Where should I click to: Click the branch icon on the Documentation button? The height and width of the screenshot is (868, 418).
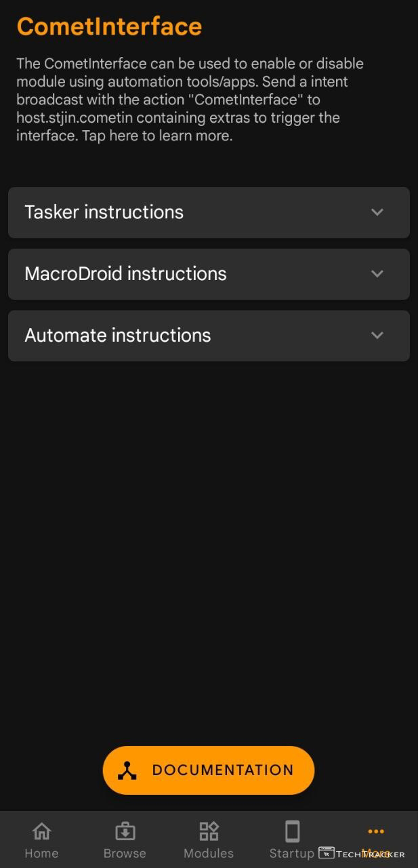click(127, 770)
